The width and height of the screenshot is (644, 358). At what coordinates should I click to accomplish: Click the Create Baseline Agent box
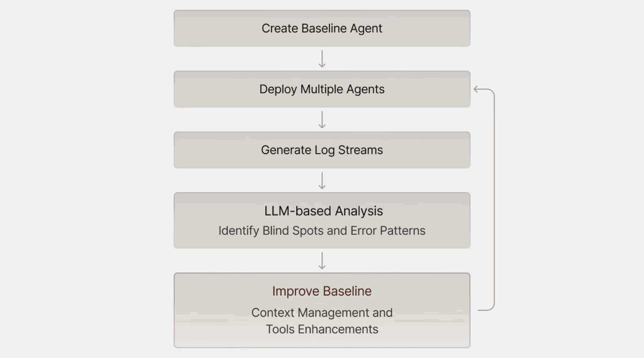322,28
